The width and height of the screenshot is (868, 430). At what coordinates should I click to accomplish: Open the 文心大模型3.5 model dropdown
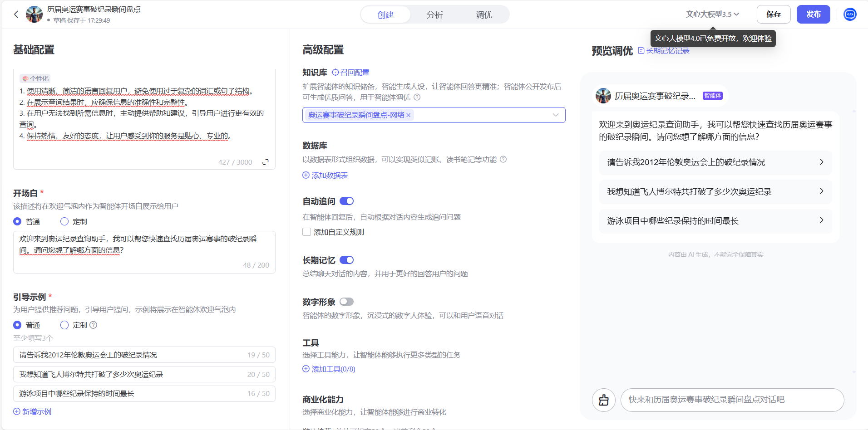click(x=712, y=14)
